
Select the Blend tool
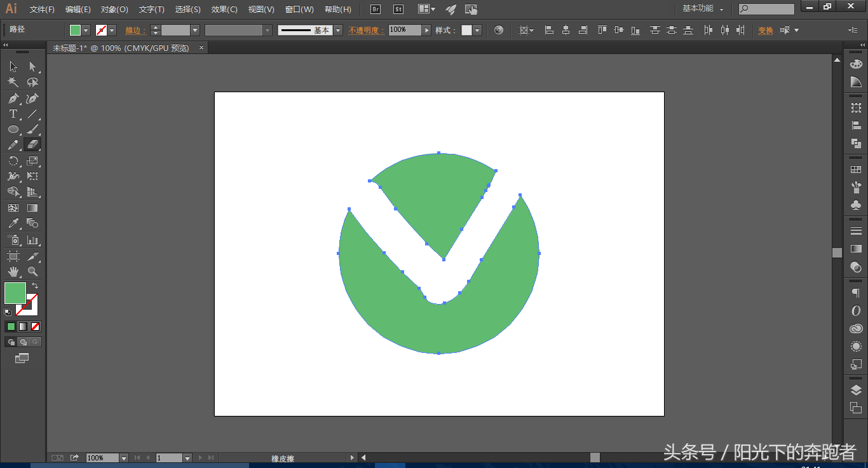[x=32, y=223]
